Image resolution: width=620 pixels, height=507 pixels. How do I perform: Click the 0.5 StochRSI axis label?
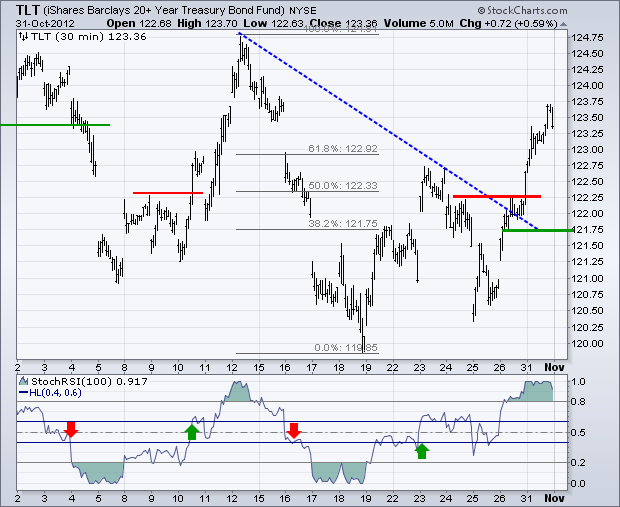[x=579, y=433]
